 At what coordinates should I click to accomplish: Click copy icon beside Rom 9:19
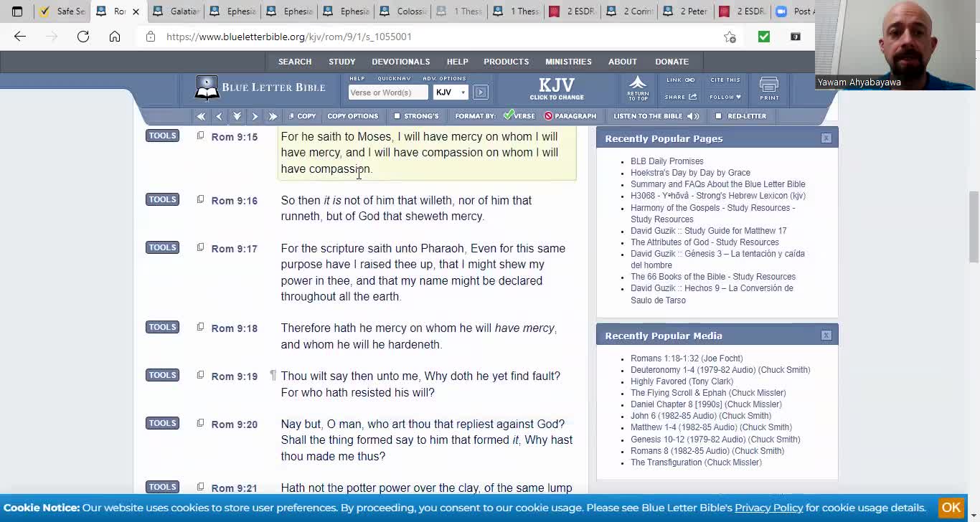200,375
